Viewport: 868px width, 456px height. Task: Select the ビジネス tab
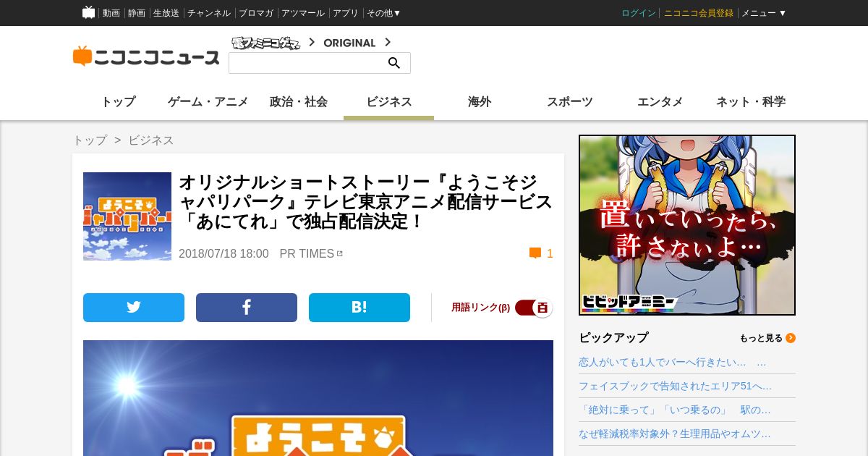pos(389,102)
